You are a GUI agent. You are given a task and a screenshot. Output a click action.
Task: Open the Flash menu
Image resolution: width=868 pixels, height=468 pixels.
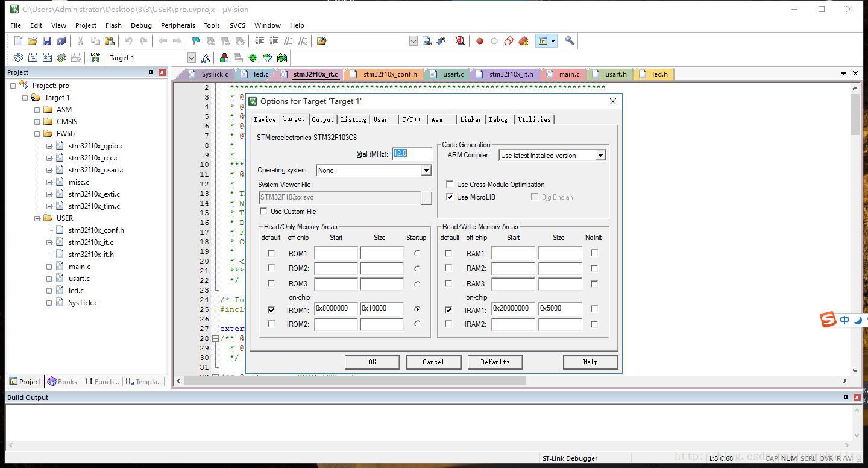(x=113, y=25)
